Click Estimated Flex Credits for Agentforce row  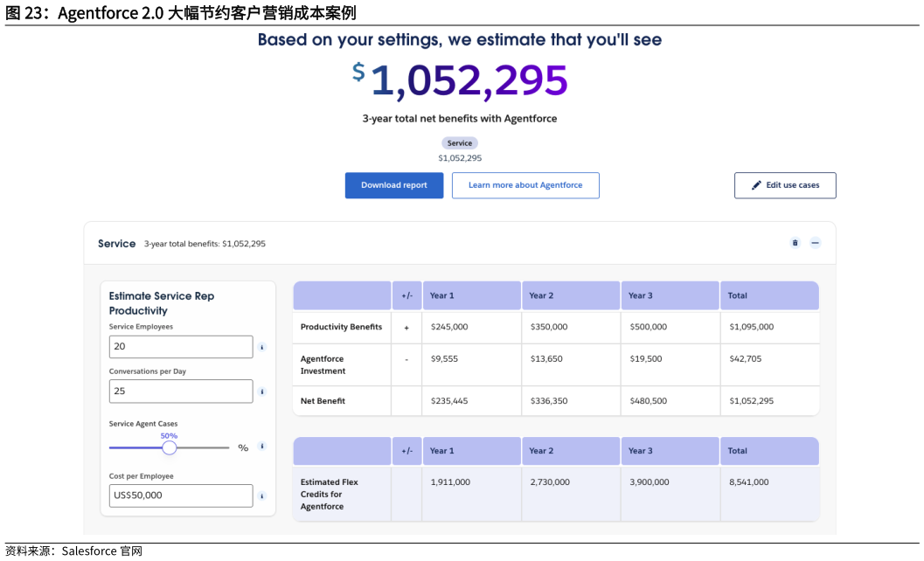coord(330,494)
